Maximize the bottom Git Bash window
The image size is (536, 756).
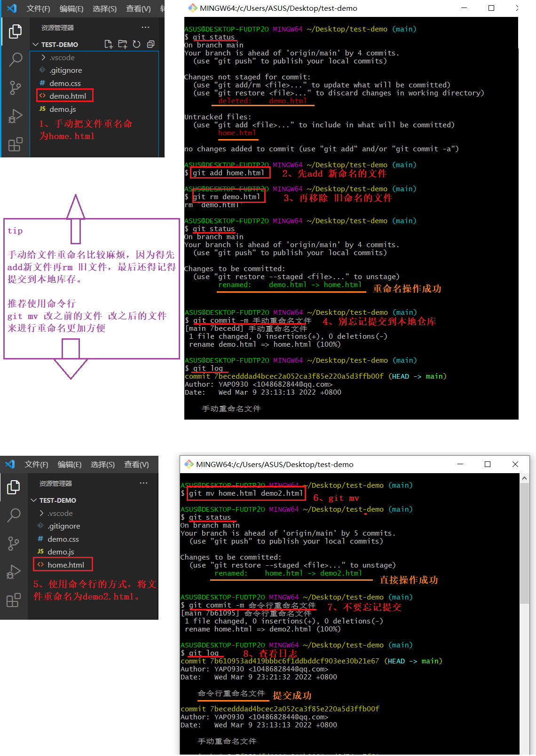click(488, 464)
